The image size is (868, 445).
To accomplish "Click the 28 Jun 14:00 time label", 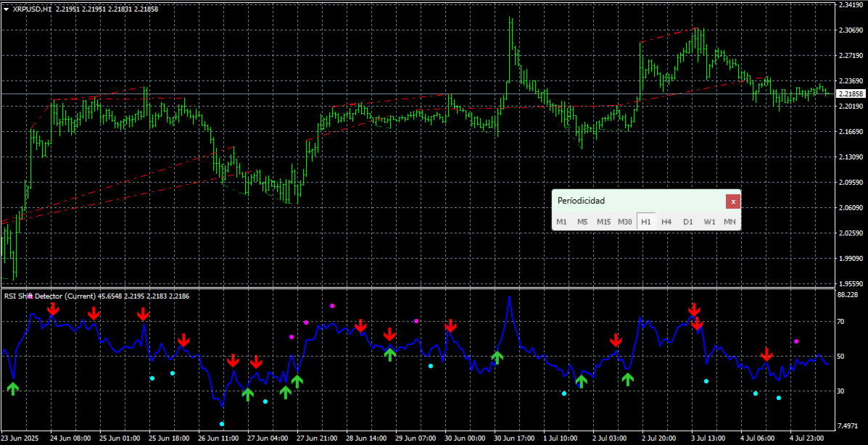I will pyautogui.click(x=366, y=438).
